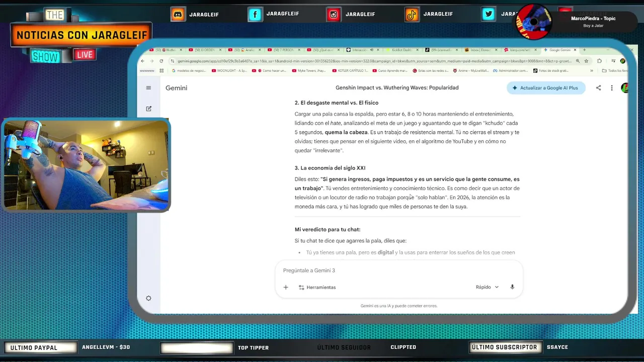This screenshot has width=644, height=362.
Task: Click the zoom magnifier icon in address bar
Action: (x=578, y=61)
